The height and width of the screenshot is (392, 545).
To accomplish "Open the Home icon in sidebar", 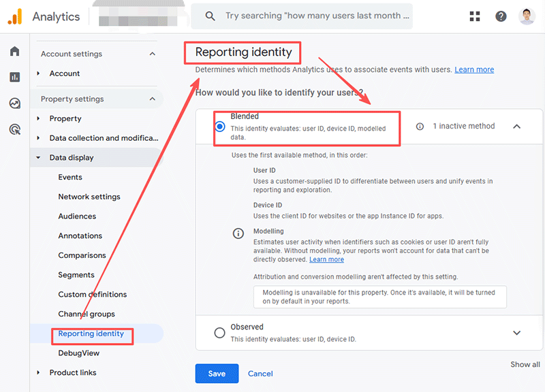I will pos(14,52).
